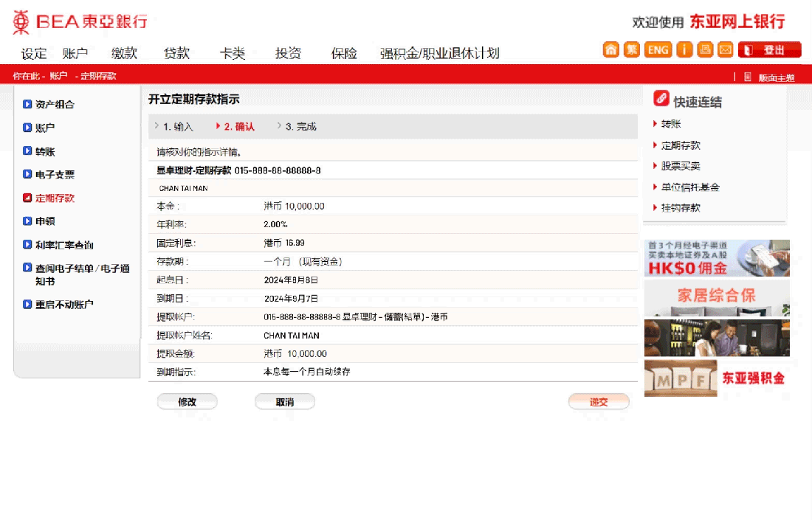This screenshot has width=812, height=520.
Task: Open the 保险 menu
Action: pos(345,53)
